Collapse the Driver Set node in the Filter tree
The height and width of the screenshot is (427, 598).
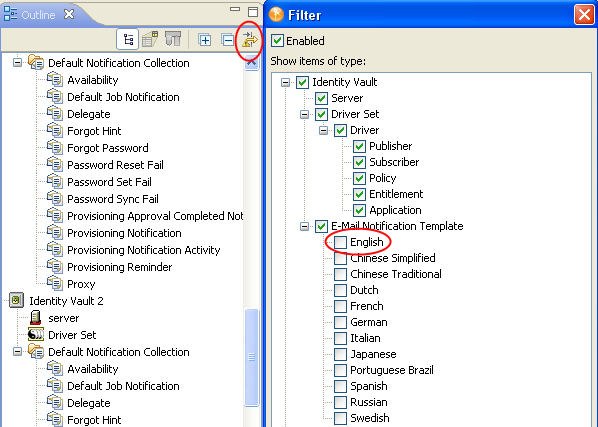[x=304, y=114]
